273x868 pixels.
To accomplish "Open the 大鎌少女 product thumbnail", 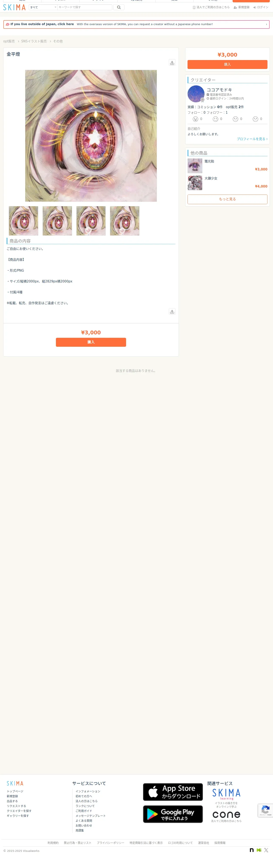I will pos(195,183).
